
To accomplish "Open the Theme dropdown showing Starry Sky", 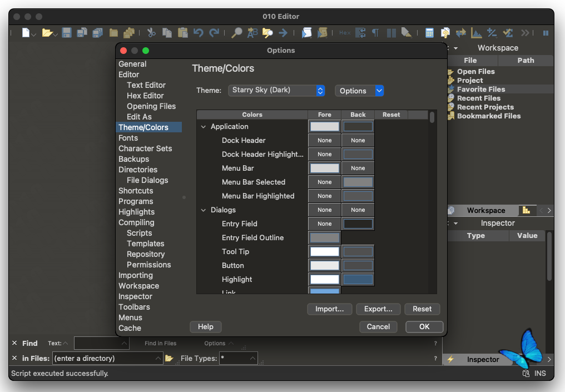I will (276, 91).
